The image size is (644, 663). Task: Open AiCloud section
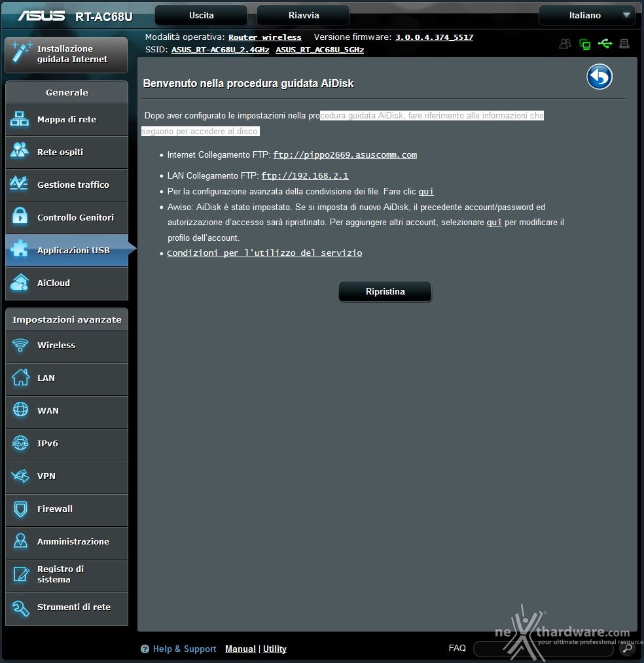coord(66,283)
